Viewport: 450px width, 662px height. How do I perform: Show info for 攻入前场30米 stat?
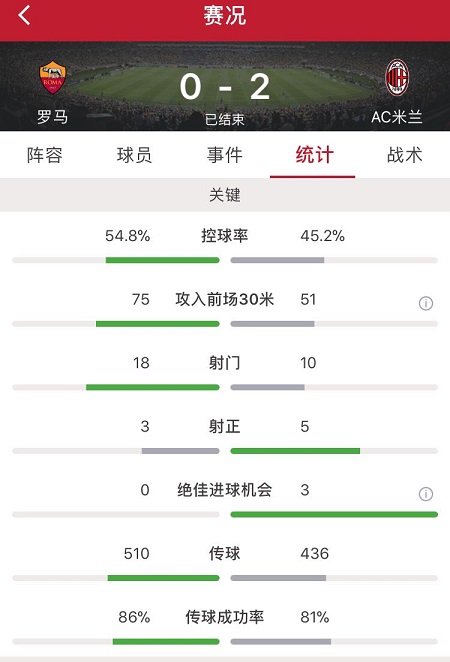point(426,303)
